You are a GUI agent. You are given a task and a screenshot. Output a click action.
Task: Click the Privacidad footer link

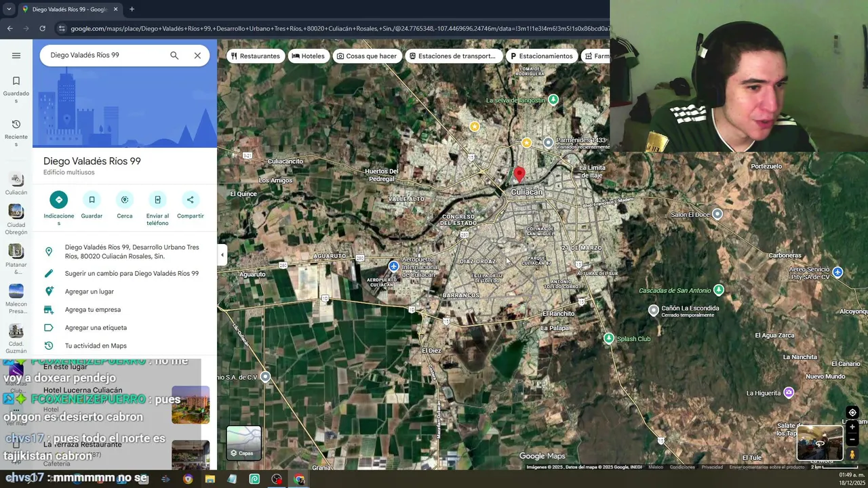[712, 467]
